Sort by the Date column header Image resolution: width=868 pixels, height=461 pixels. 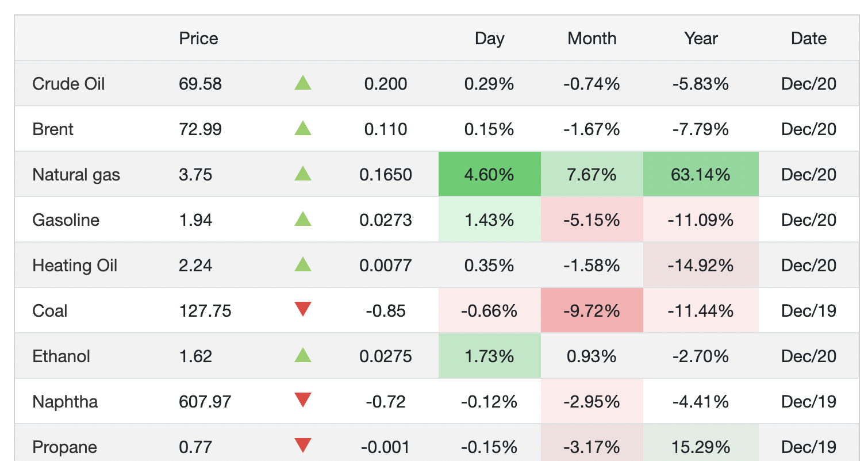click(x=809, y=39)
